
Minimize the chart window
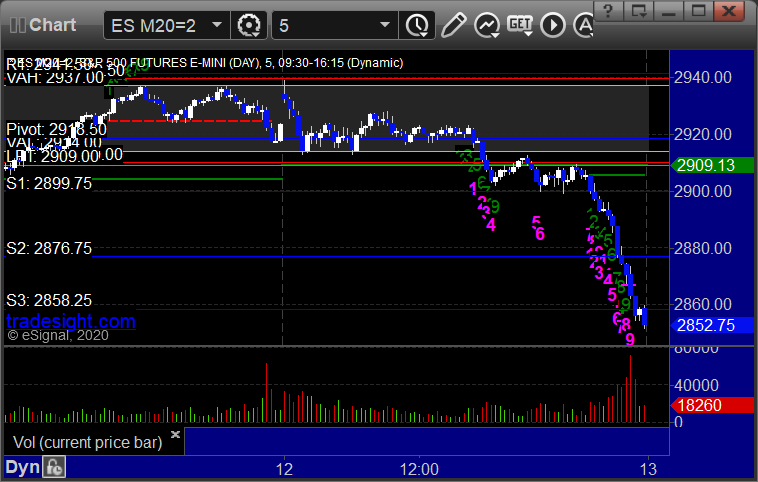point(668,11)
